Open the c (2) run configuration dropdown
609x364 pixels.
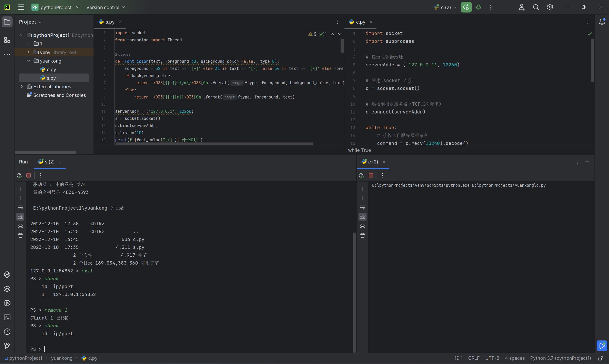point(445,7)
